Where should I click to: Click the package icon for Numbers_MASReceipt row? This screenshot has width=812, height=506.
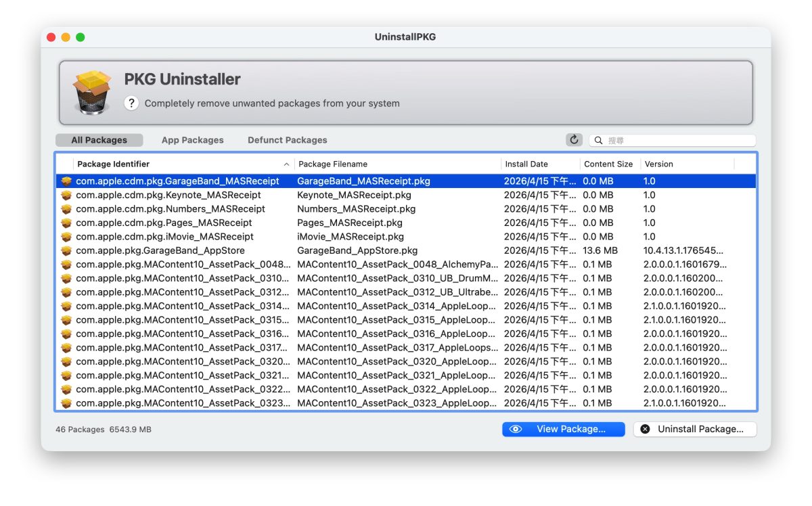(x=66, y=209)
